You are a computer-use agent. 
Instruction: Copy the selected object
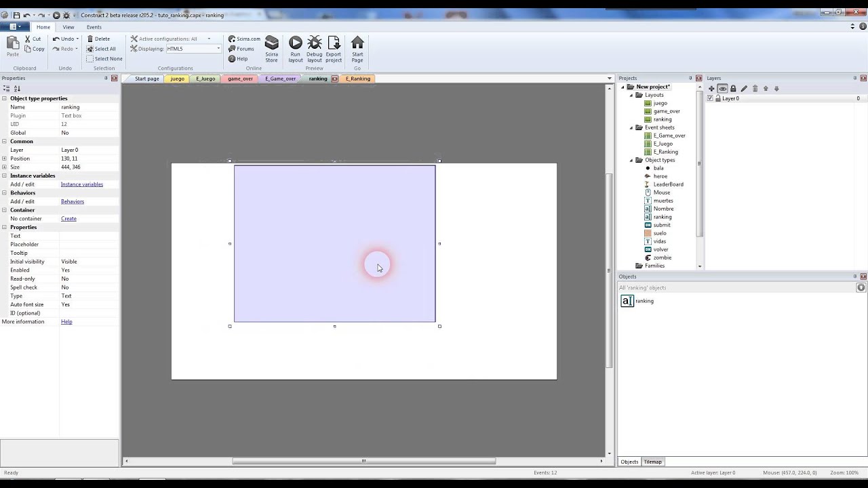[x=34, y=49]
